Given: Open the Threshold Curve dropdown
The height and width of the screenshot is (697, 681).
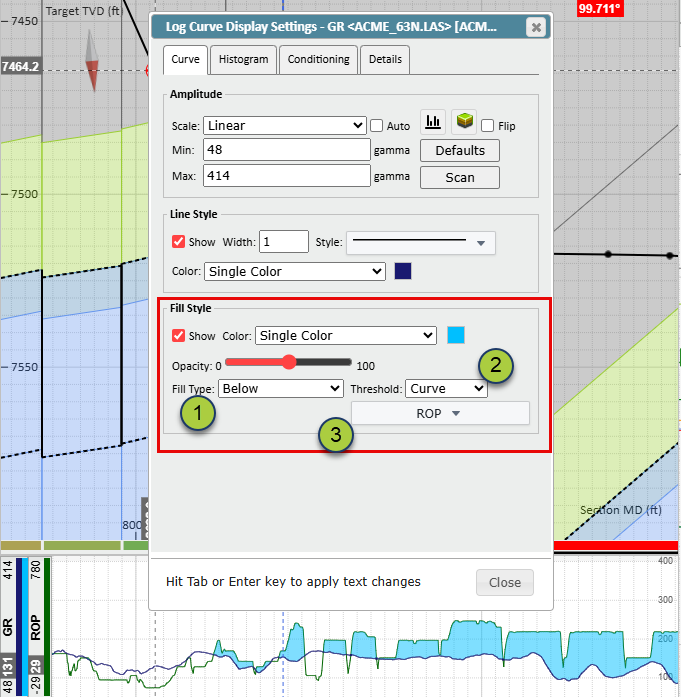Looking at the screenshot, I should (446, 389).
